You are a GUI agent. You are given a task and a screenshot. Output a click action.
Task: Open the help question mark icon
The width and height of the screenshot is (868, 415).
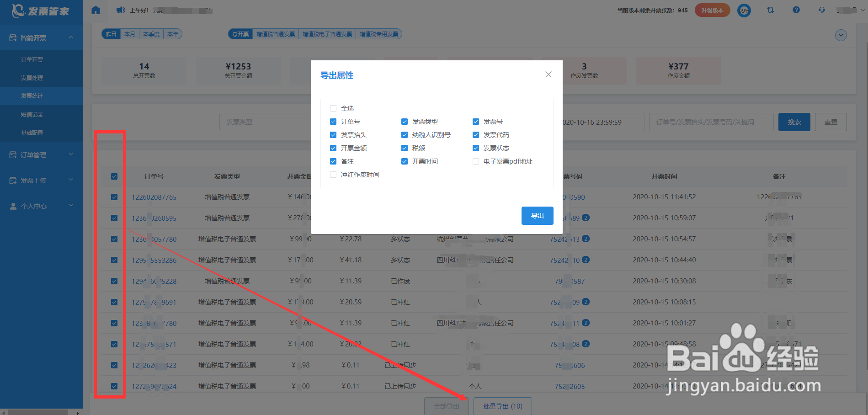click(796, 10)
